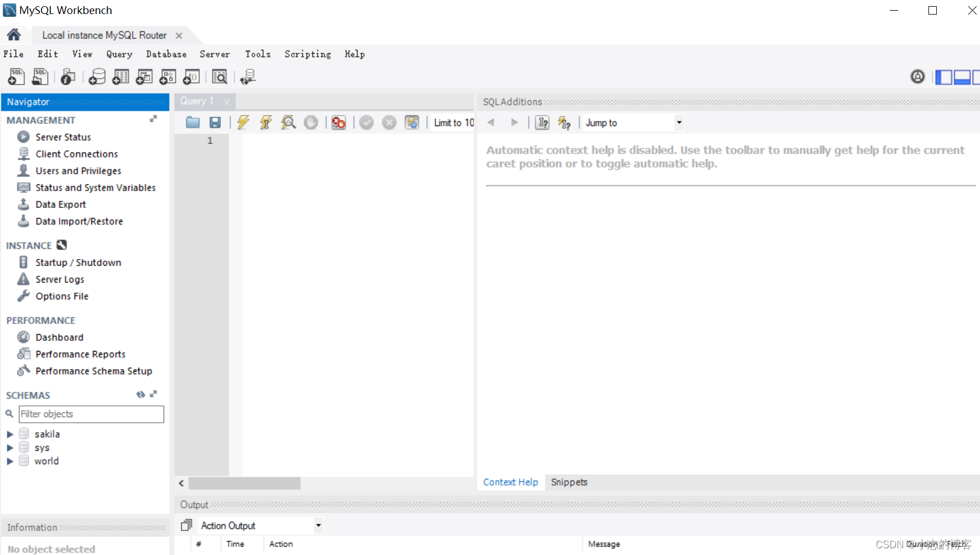Switch to the Context Help tab

[510, 482]
